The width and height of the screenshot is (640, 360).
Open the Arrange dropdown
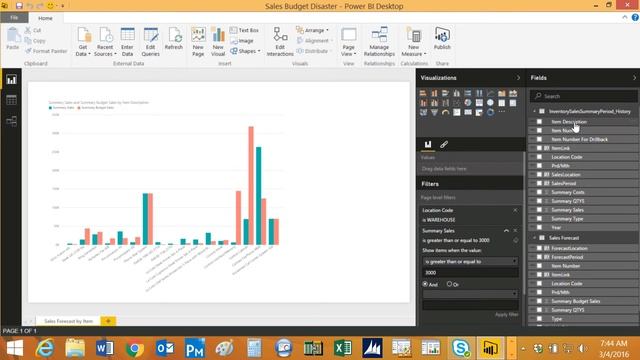(312, 30)
